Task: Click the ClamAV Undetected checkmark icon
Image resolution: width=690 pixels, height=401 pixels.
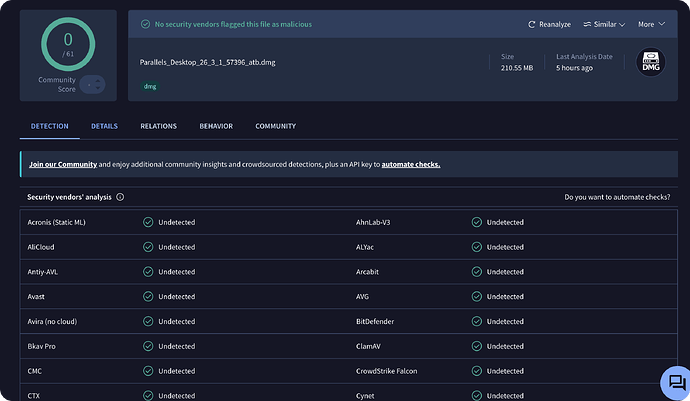Action: [477, 346]
